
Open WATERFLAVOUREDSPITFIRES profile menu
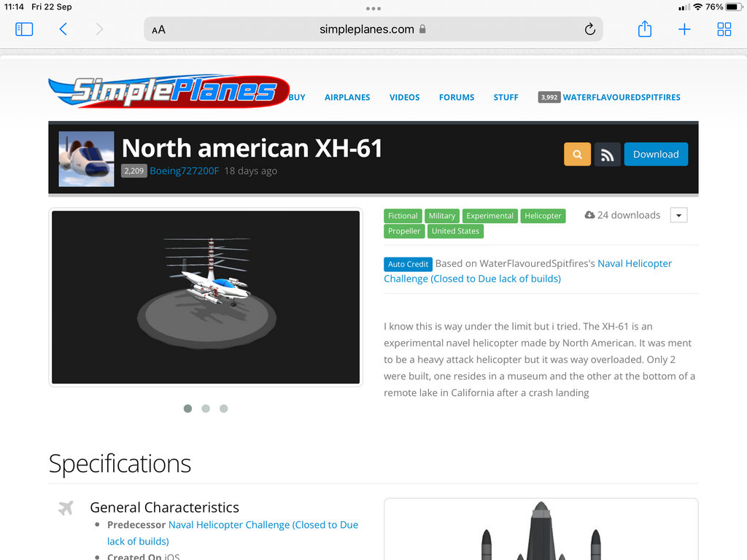[622, 97]
